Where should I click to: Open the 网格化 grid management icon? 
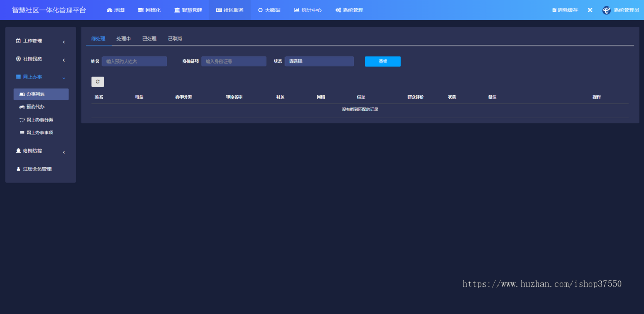click(x=140, y=10)
